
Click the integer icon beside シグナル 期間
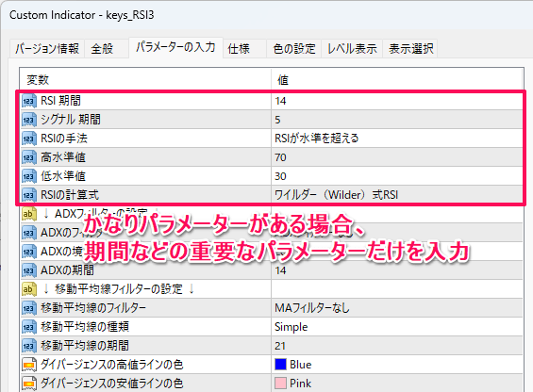[29, 120]
